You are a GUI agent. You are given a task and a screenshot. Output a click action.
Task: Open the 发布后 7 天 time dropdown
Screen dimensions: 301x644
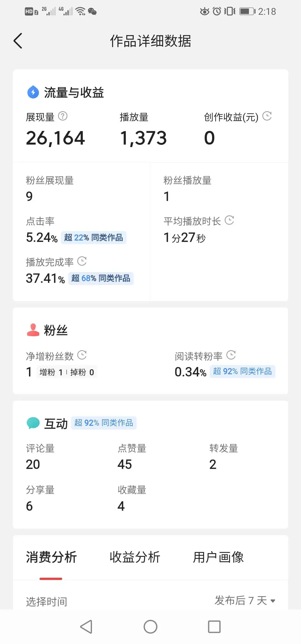click(245, 601)
